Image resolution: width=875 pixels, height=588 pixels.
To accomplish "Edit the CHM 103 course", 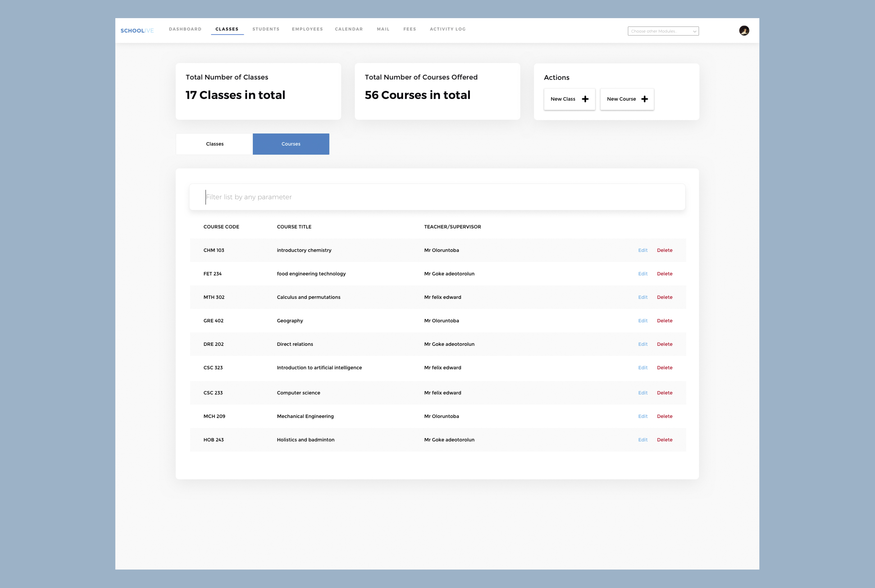I will pos(643,250).
